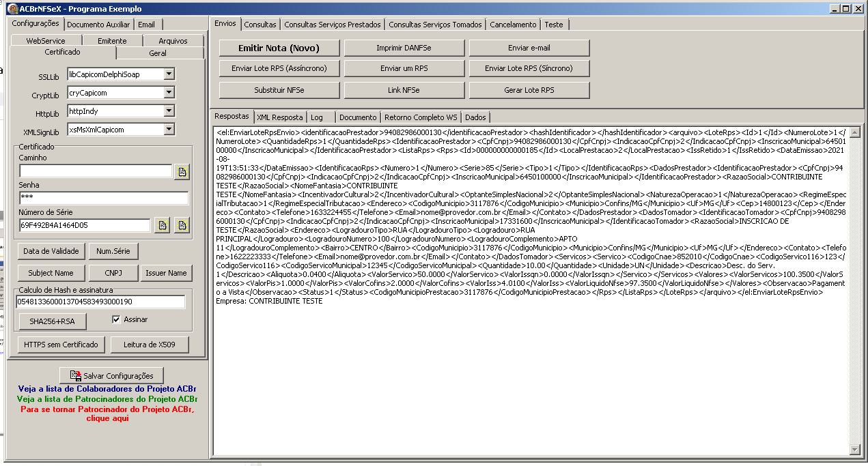This screenshot has height=466, width=868.
Task: Switch to the Arquivos sub-tab
Action: pos(173,41)
